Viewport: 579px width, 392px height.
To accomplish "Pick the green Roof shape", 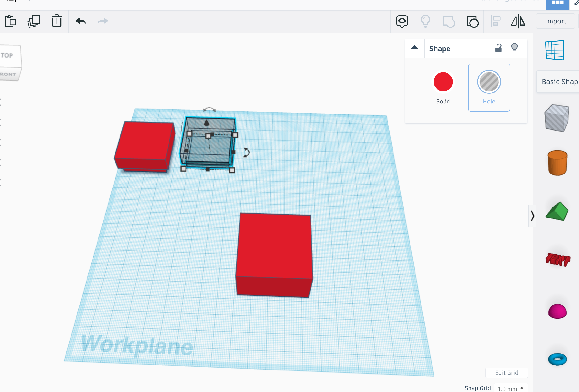I will tap(557, 211).
